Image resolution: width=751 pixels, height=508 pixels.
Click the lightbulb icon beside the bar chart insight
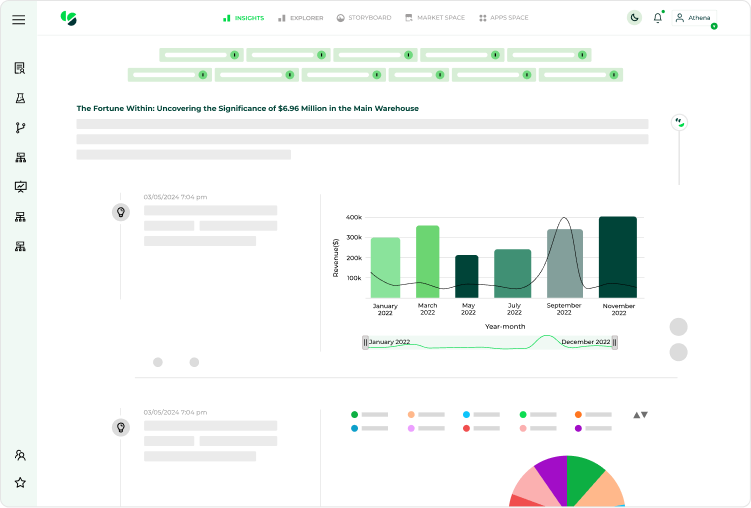click(121, 212)
